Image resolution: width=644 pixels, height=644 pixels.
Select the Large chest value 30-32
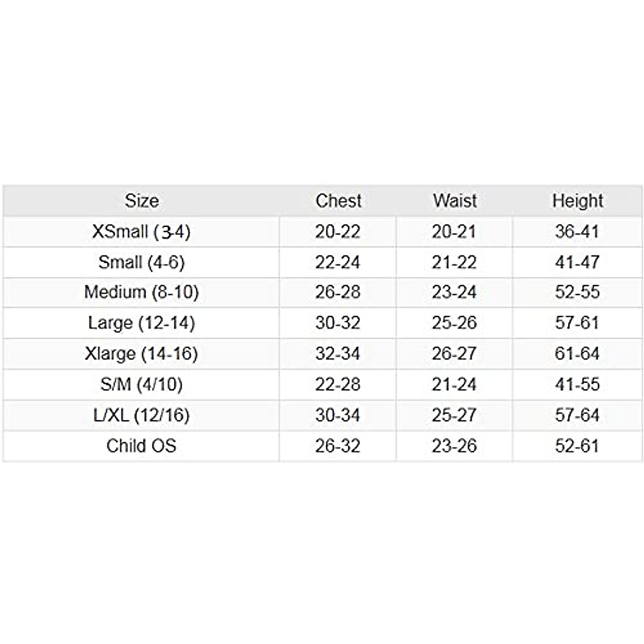click(338, 323)
